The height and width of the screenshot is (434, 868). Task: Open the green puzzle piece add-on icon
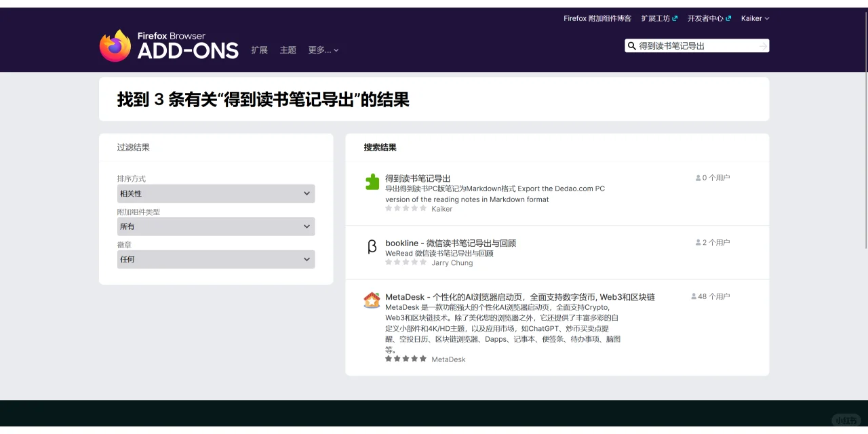372,182
